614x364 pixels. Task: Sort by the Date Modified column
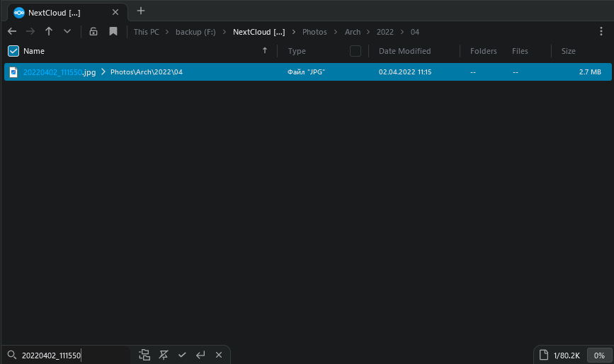404,51
